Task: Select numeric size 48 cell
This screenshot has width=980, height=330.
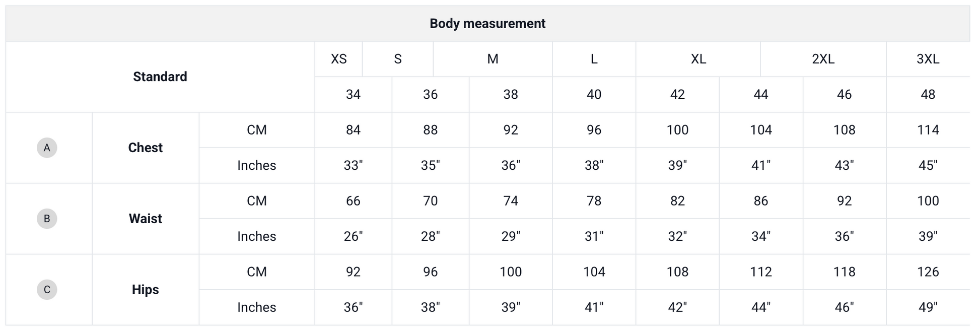Action: pos(928,94)
